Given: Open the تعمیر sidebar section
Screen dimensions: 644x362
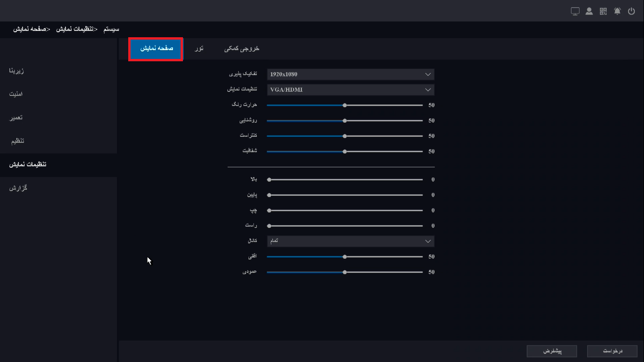Looking at the screenshot, I should click(16, 118).
